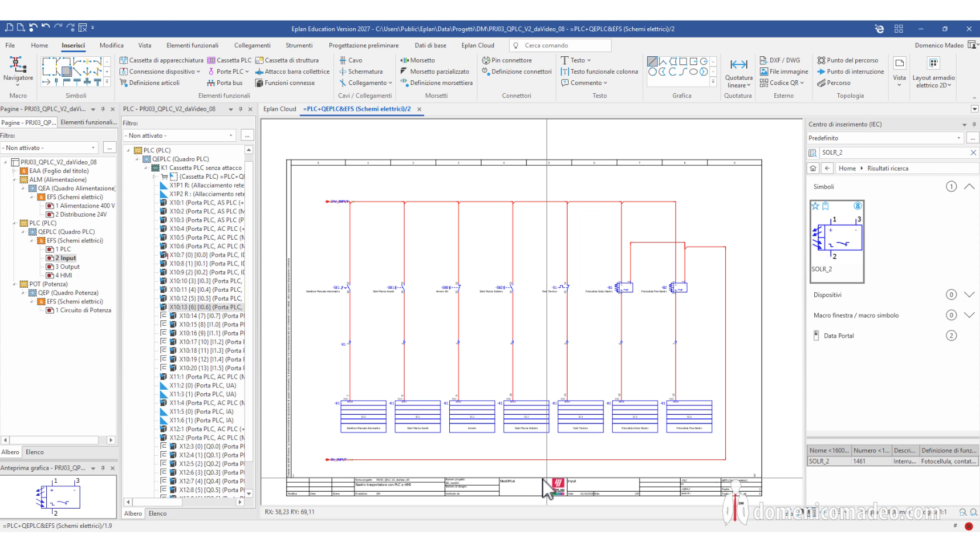
Task: Insert Testo funzionale colonna
Action: (x=599, y=71)
